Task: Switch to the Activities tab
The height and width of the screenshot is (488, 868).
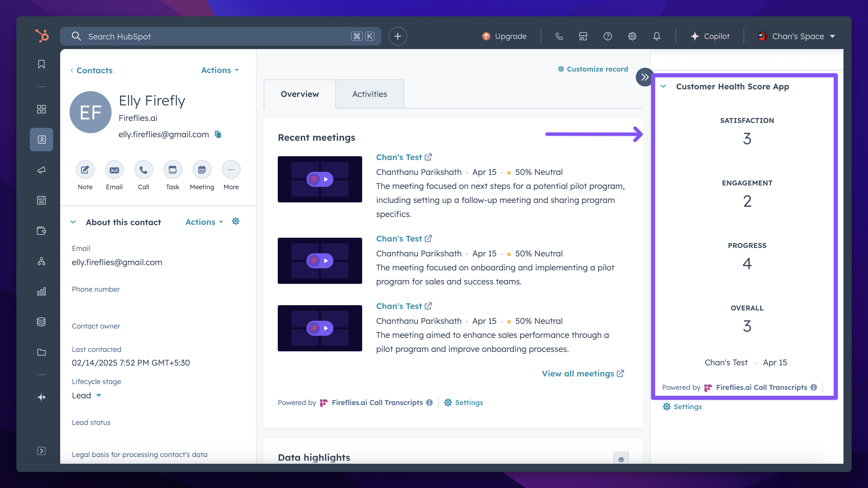Action: point(369,94)
